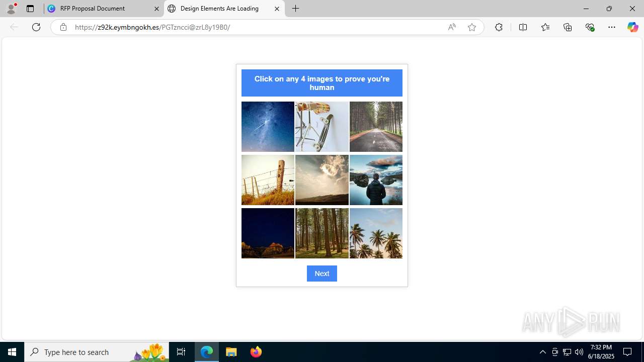Screen dimensions: 644x362
Task: Select the dark night mountains image
Action: (x=268, y=233)
